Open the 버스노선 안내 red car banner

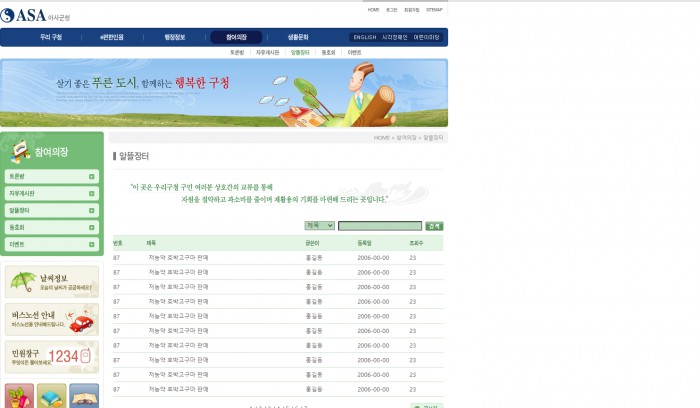tap(51, 319)
